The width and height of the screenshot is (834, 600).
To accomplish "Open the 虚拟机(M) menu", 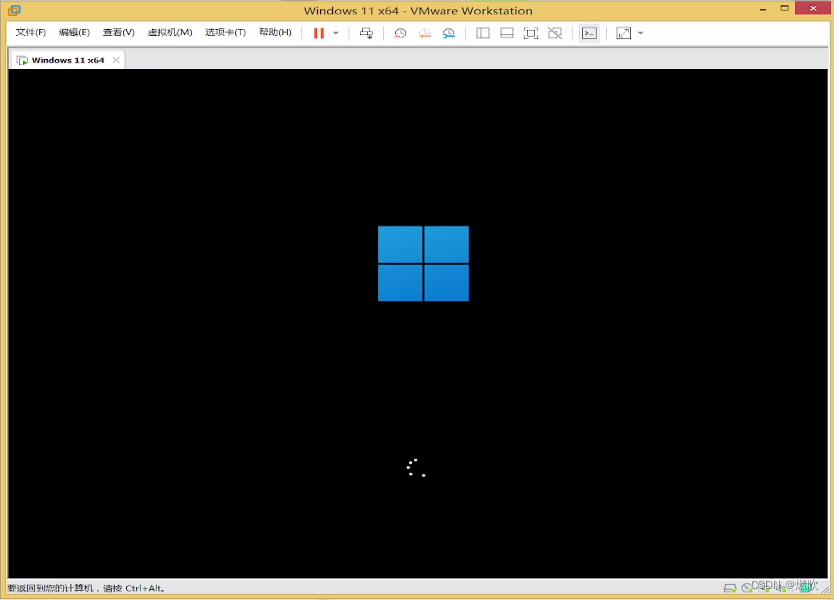I will pos(170,32).
